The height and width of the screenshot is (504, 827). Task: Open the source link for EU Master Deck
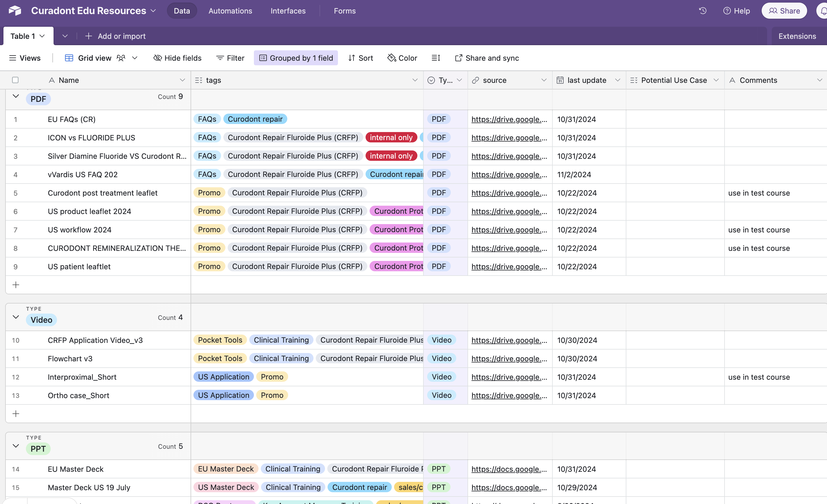(x=509, y=469)
